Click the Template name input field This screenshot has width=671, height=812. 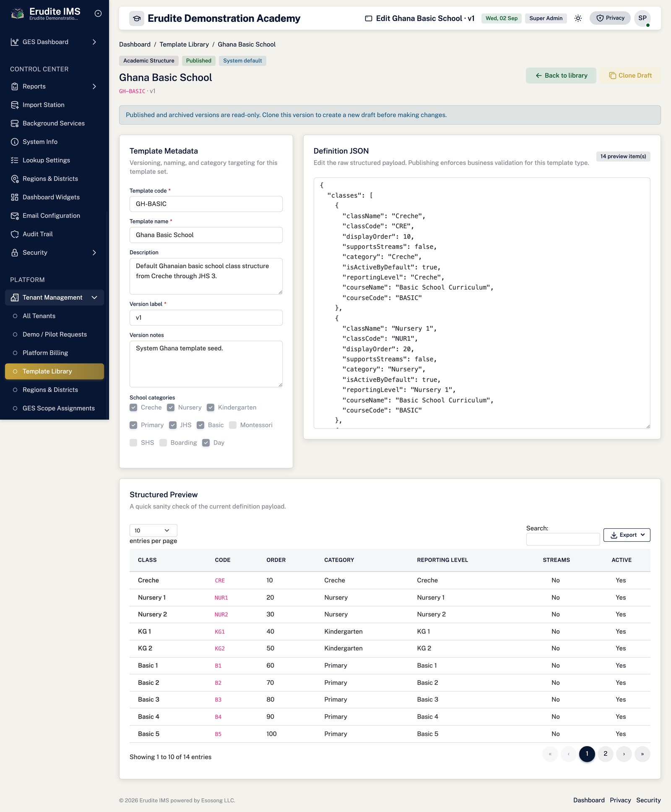206,235
